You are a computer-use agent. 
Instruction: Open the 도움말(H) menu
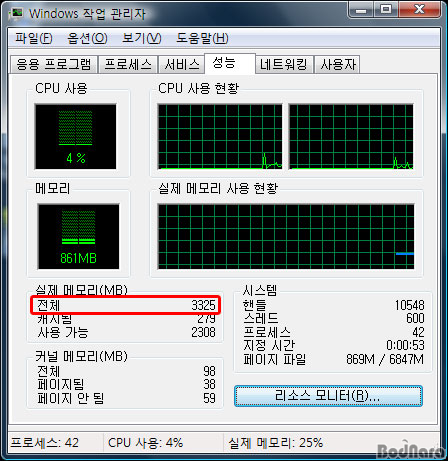202,38
